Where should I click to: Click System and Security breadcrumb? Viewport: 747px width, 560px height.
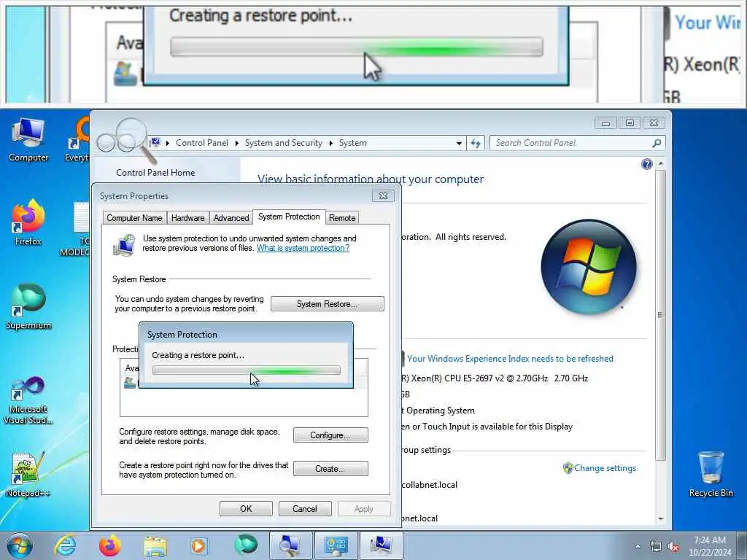[x=284, y=143]
